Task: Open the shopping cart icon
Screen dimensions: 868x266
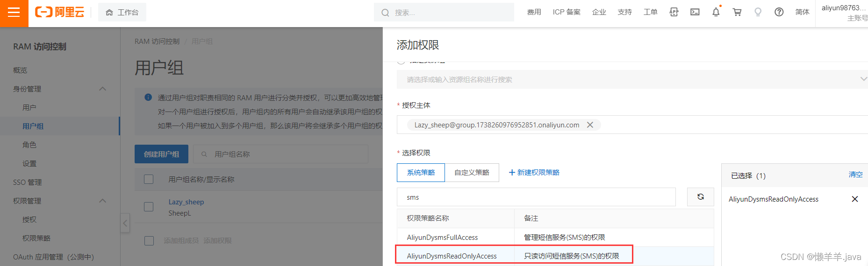Action: click(737, 12)
